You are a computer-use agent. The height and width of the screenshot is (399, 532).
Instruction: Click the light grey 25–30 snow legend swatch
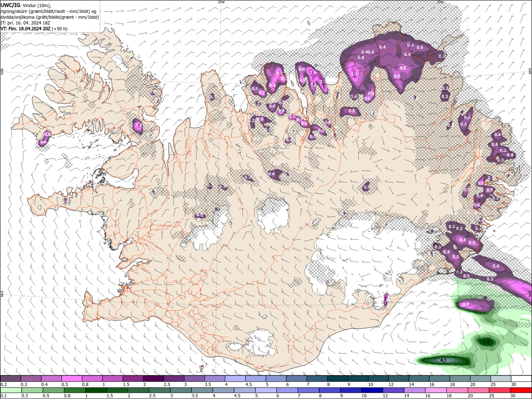pos(501,379)
